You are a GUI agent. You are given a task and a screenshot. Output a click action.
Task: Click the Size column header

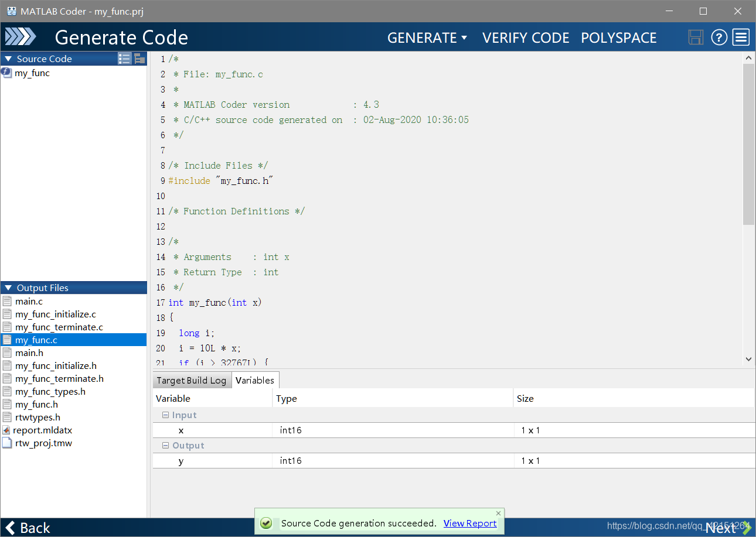tap(634, 398)
